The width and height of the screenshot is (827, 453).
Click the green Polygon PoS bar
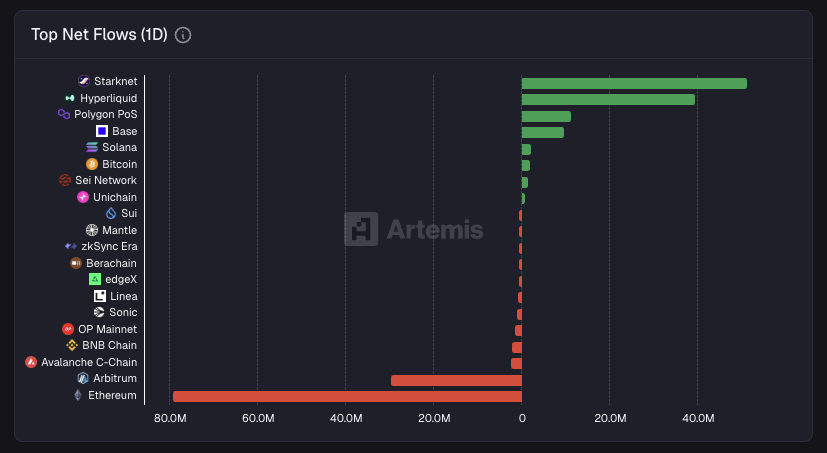546,117
